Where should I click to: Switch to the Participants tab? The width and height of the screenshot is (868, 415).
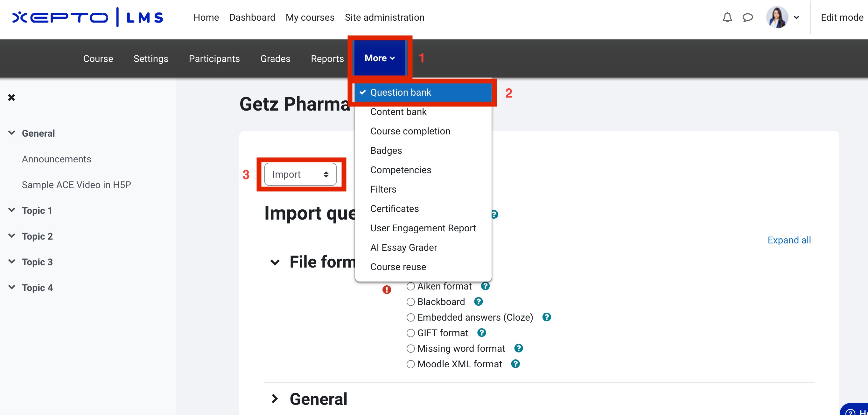coord(214,58)
